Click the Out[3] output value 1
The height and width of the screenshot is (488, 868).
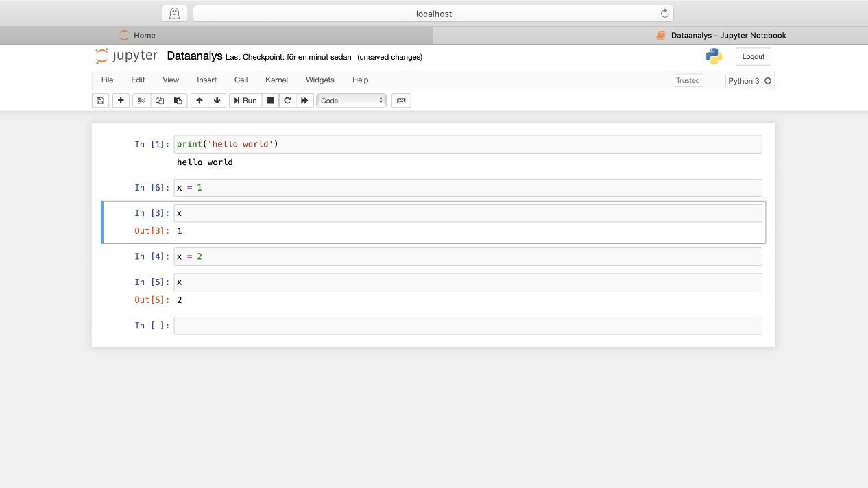(180, 231)
